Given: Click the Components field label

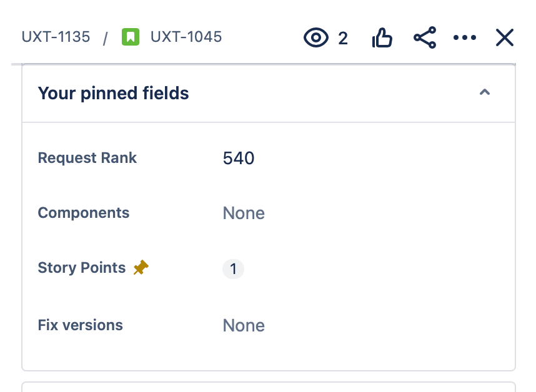Looking at the screenshot, I should coord(84,213).
